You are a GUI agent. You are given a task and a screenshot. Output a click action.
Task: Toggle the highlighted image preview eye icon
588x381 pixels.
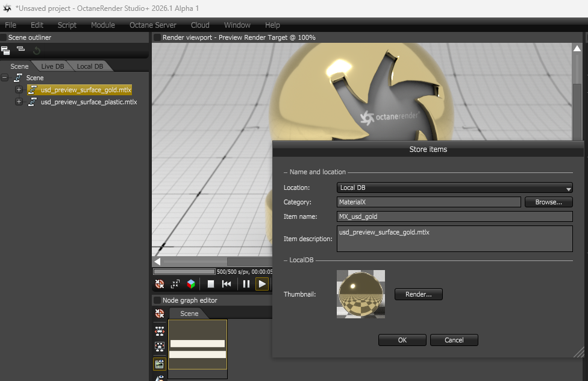tap(160, 364)
